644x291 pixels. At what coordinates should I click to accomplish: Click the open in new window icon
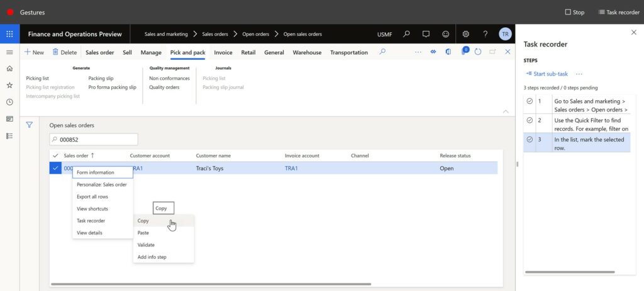(492, 52)
